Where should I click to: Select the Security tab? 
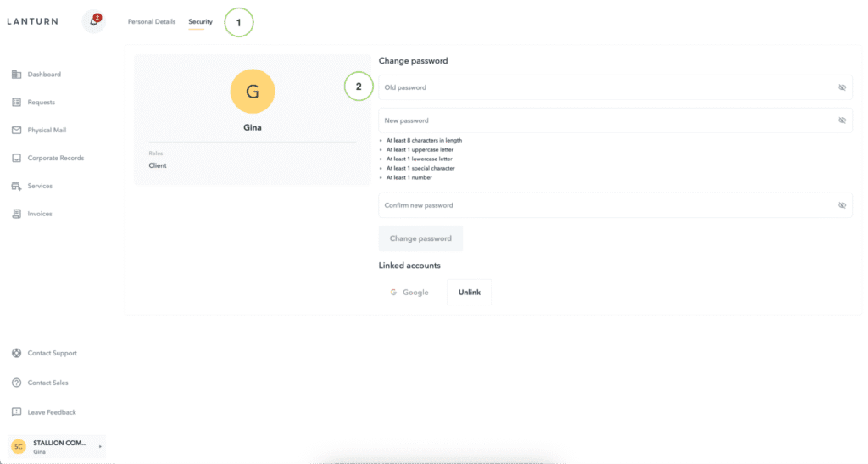click(200, 22)
